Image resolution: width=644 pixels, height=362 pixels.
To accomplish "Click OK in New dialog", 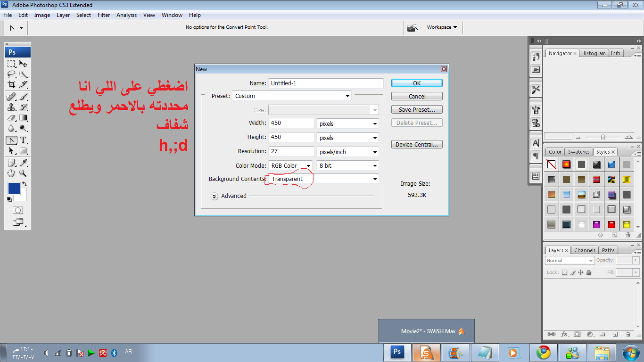I will coord(417,83).
